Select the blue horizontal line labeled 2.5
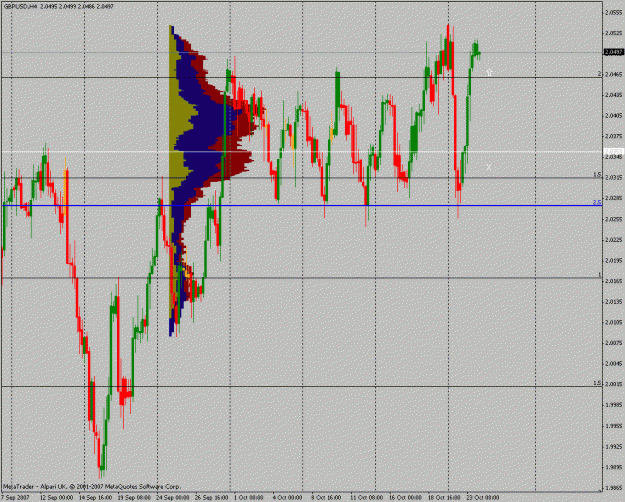The image size is (625, 502). click(x=302, y=206)
